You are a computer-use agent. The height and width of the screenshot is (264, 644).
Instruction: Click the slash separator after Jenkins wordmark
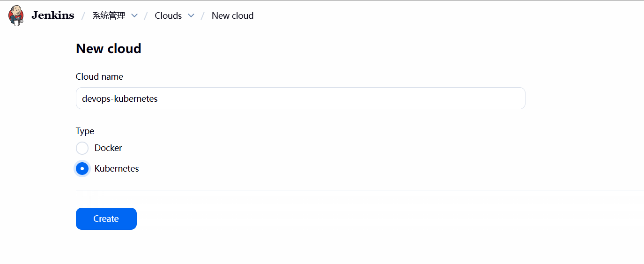pyautogui.click(x=83, y=15)
